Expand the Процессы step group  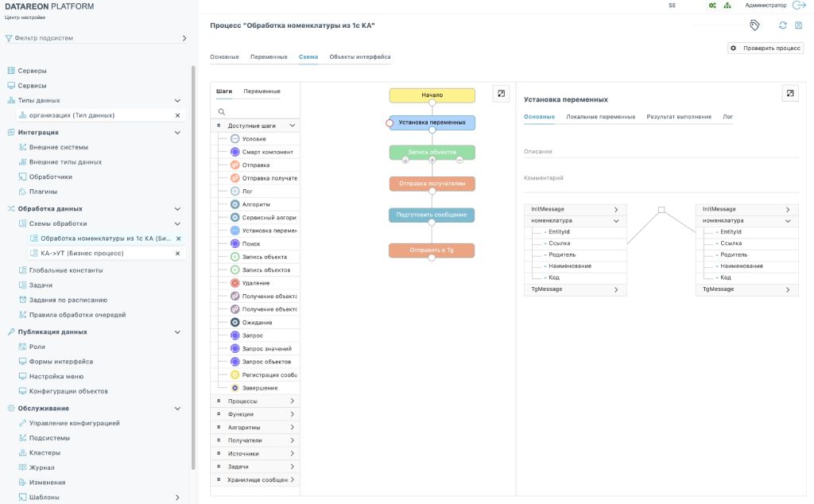[293, 401]
